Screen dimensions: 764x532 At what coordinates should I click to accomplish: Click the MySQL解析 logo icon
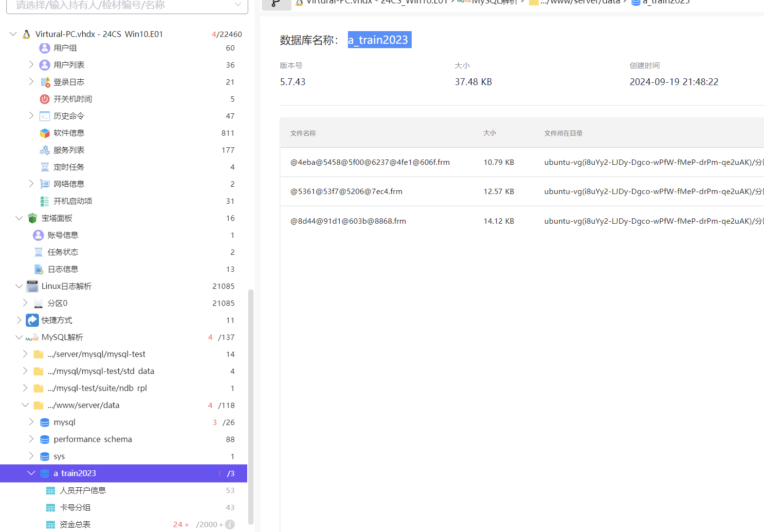pos(32,337)
